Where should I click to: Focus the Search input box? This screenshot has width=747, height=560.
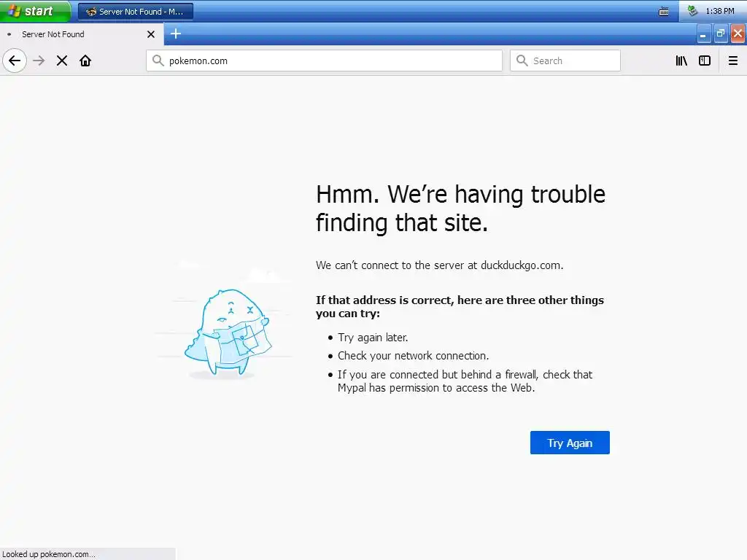tap(565, 61)
